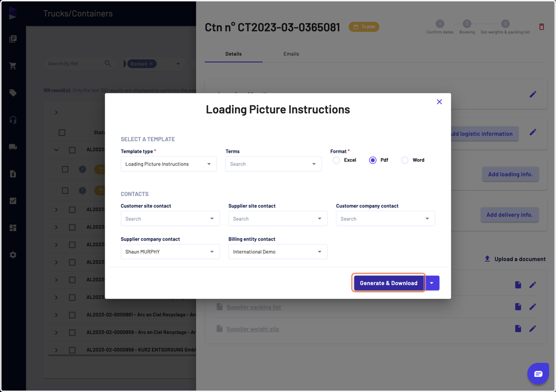Open the Terms dropdown

click(273, 164)
